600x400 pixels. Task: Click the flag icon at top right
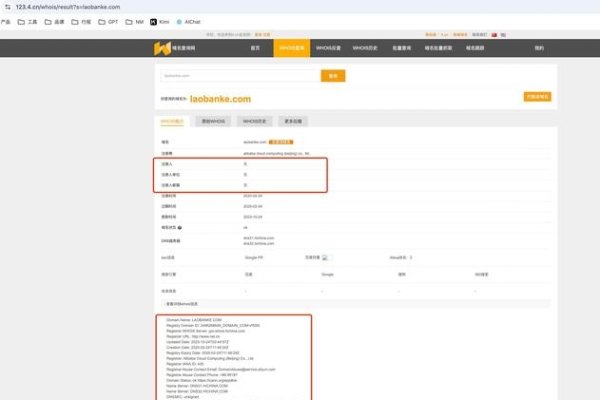pyautogui.click(x=504, y=35)
